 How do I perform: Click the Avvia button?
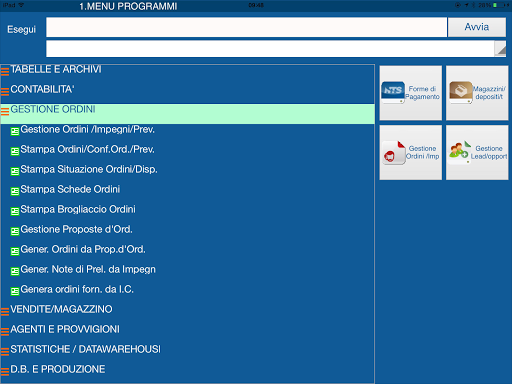(477, 27)
